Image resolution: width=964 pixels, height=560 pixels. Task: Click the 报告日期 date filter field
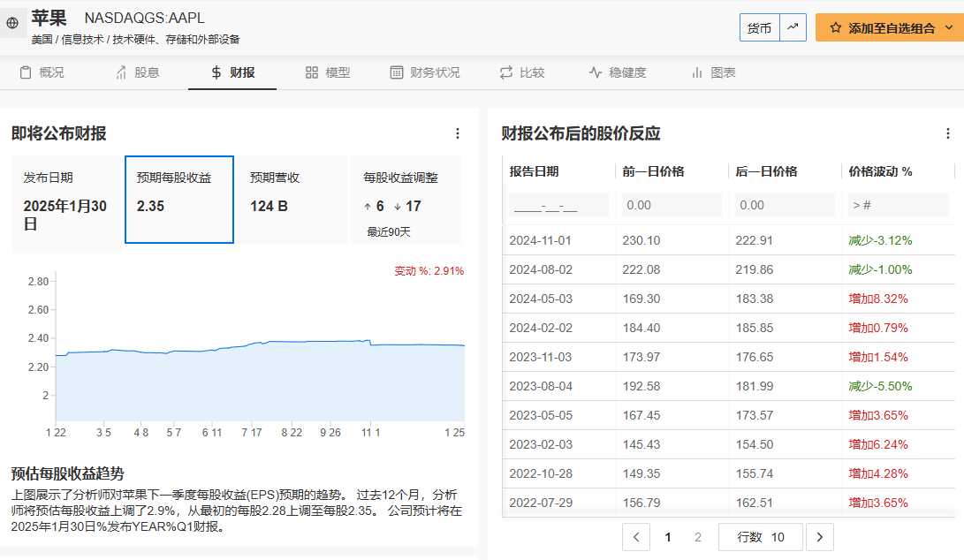coord(558,206)
